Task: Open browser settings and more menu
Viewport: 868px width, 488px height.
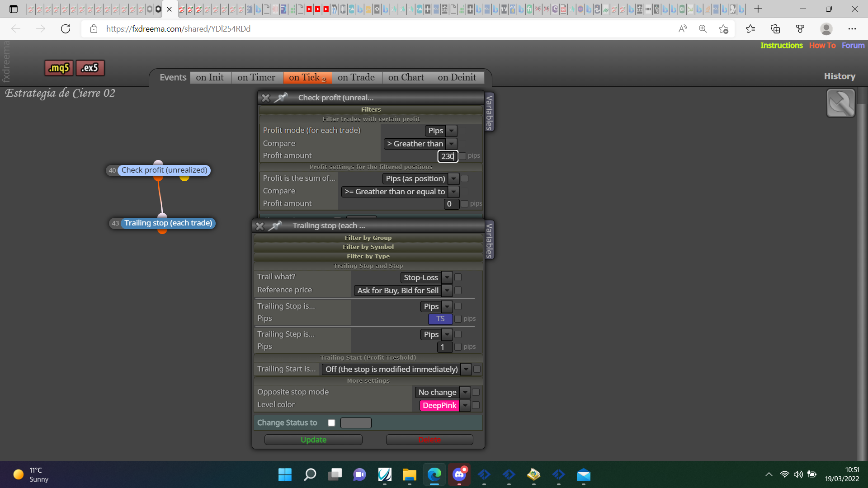Action: [852, 29]
